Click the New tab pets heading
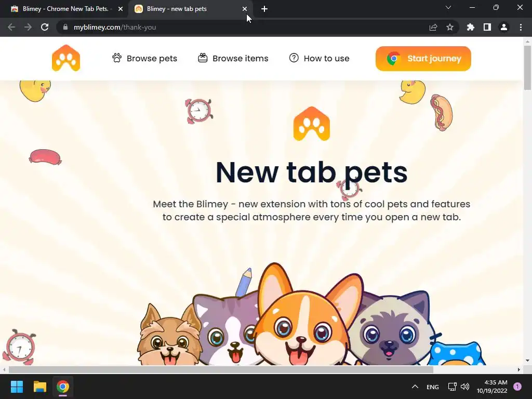The image size is (532, 399). (312, 172)
